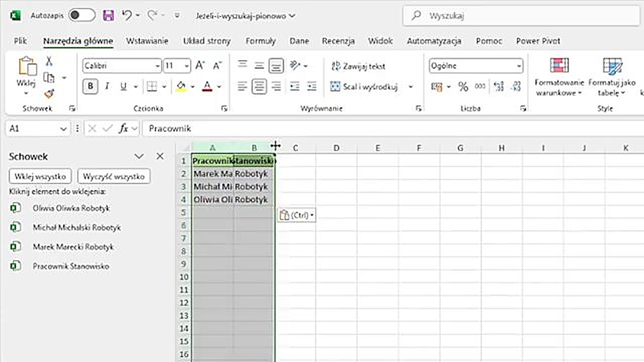
Task: Switch to the Wstawianie tab
Action: click(147, 41)
